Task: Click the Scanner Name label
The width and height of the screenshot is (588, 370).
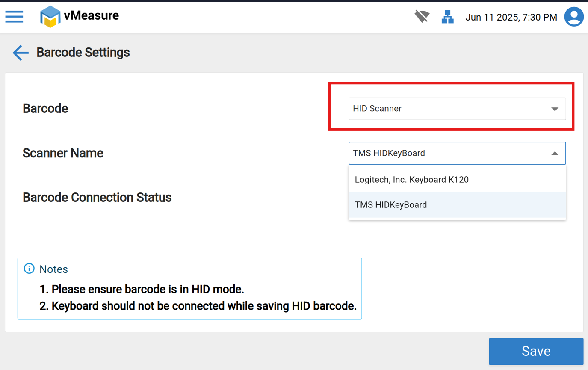Action: pos(63,153)
